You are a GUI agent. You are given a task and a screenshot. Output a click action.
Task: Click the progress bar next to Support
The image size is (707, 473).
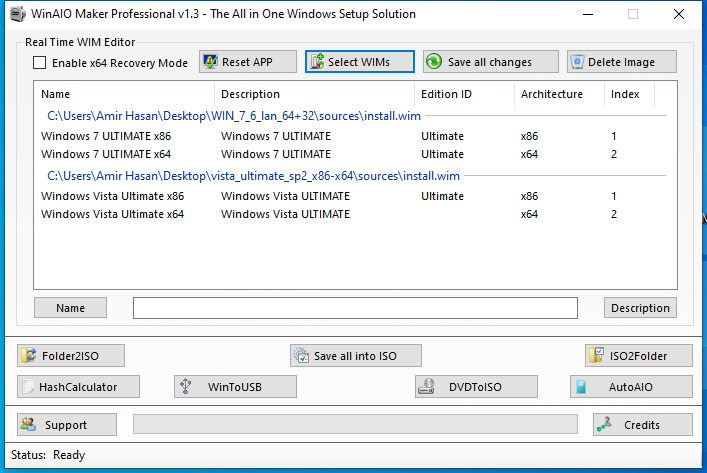coord(355,424)
